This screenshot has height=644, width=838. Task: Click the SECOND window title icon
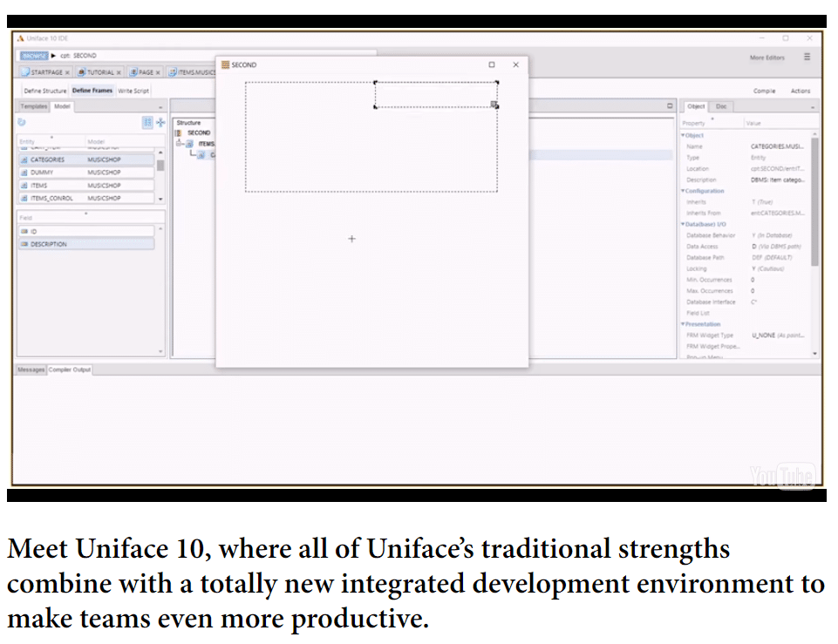tap(226, 64)
